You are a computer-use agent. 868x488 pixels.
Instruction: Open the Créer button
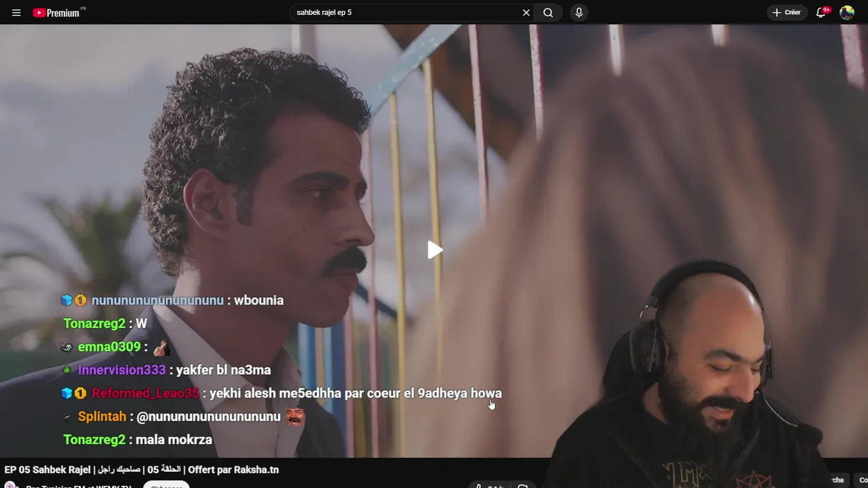(787, 12)
